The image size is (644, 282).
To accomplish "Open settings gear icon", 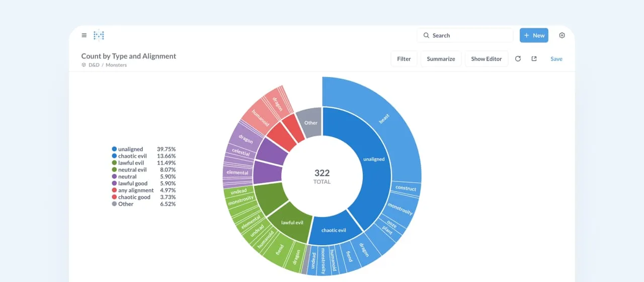I will click(x=562, y=35).
